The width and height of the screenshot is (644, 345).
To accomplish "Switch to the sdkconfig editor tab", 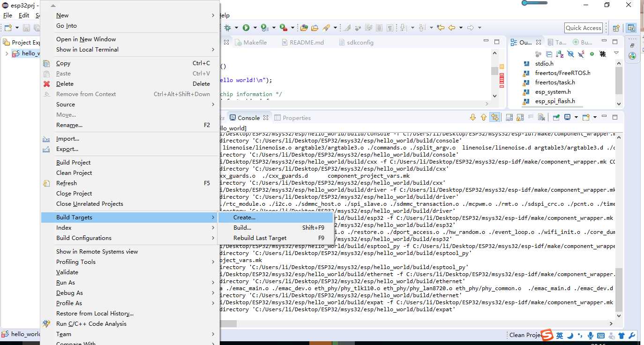I will pyautogui.click(x=356, y=42).
